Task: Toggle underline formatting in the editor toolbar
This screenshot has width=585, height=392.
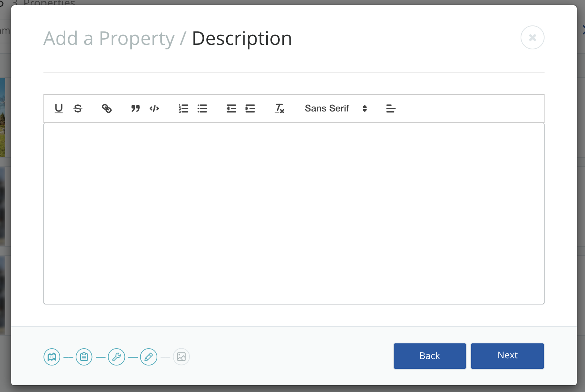Action: (59, 108)
